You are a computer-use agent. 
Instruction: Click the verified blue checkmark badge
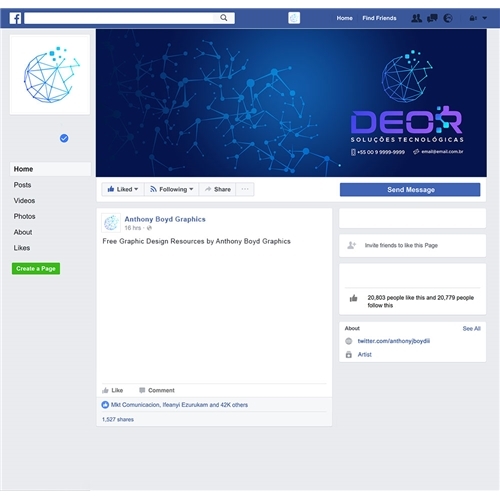point(64,138)
